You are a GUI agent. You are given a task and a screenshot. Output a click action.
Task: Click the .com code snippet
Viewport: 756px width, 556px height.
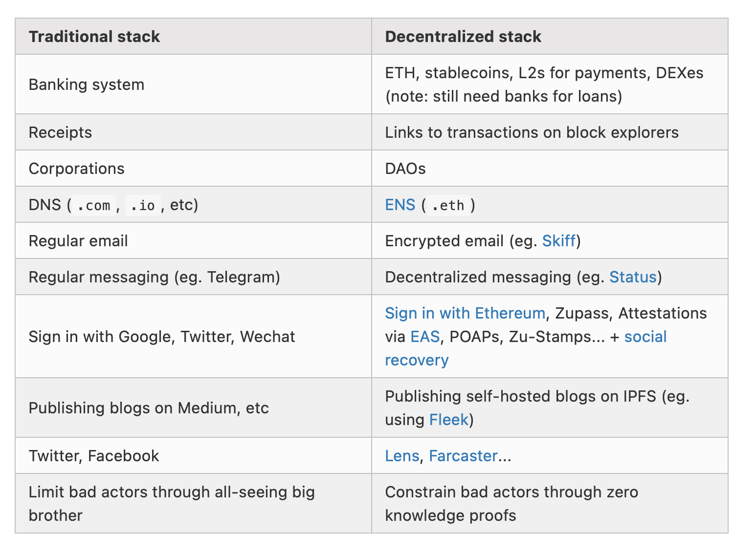(93, 205)
